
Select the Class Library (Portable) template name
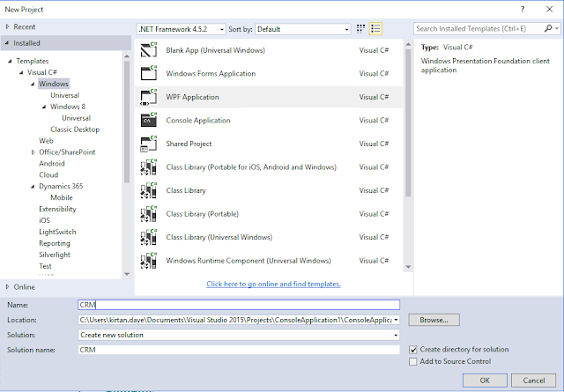(202, 214)
